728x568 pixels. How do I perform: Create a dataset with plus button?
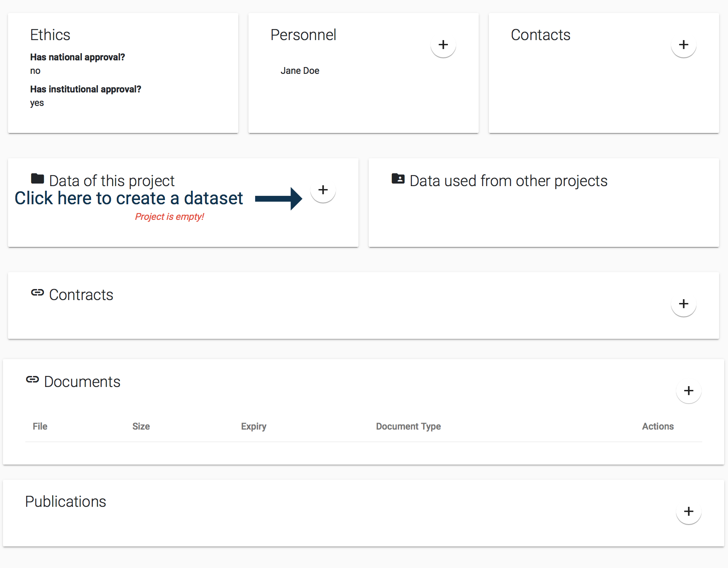pyautogui.click(x=323, y=190)
